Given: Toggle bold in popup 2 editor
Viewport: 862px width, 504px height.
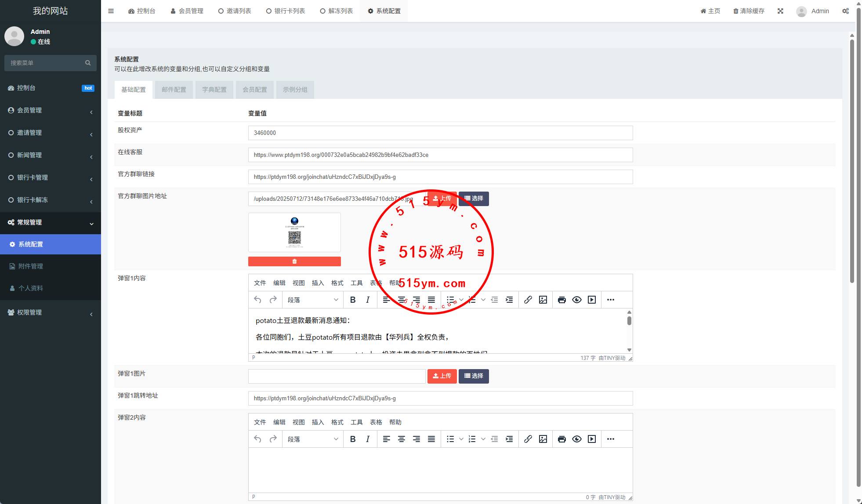Looking at the screenshot, I should pyautogui.click(x=353, y=439).
